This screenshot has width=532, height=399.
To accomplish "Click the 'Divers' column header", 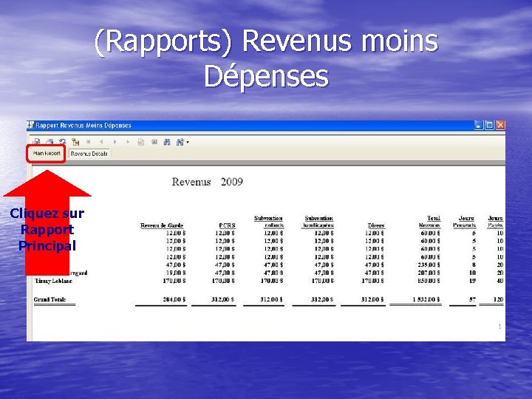I will click(376, 225).
